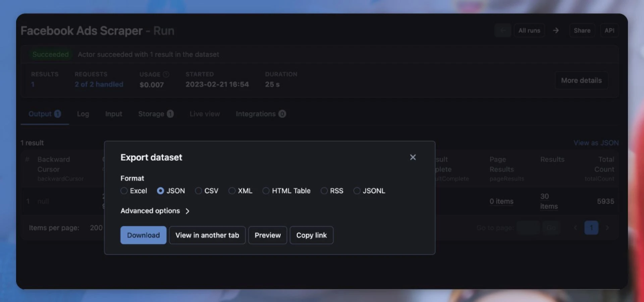
Task: Click the Backward Cursor column header
Action: [60, 168]
